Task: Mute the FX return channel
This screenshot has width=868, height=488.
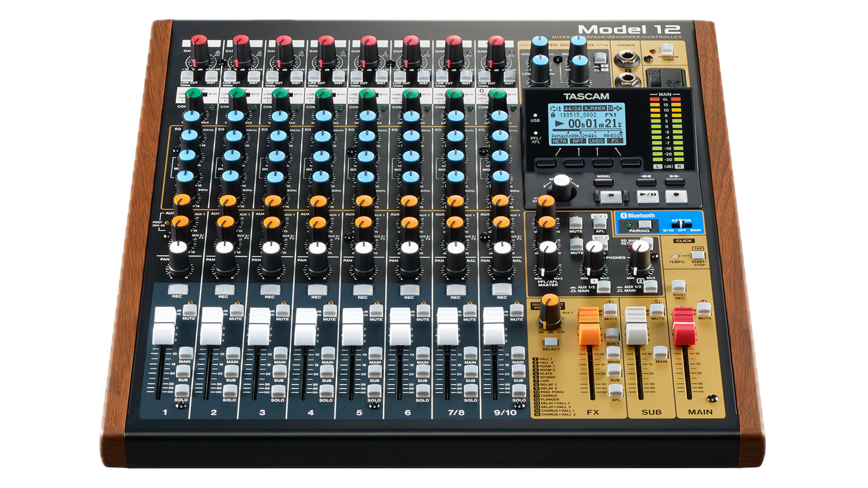Action: [x=610, y=309]
